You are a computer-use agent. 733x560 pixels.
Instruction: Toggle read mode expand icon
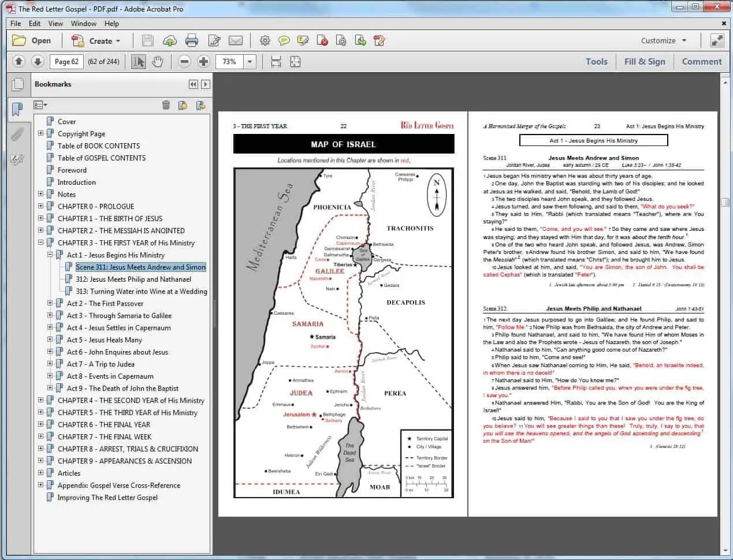point(716,40)
